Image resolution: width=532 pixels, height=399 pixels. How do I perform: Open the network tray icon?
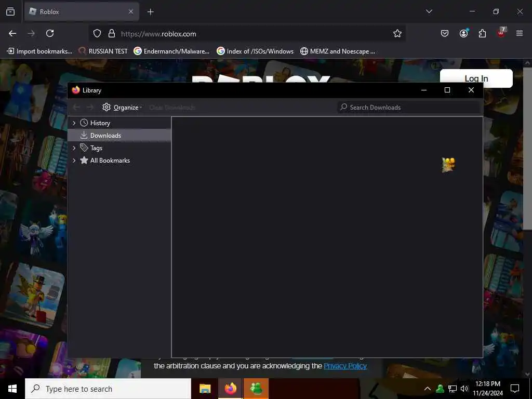click(x=453, y=389)
